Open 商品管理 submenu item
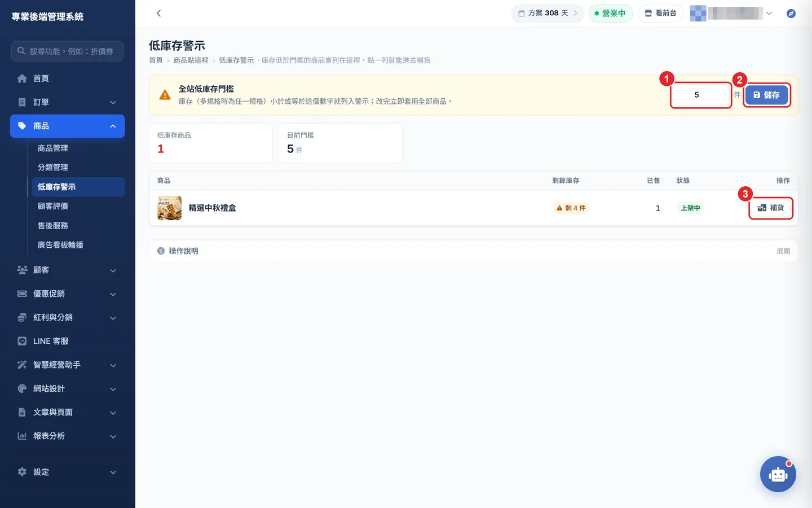The image size is (812, 508). [78, 148]
